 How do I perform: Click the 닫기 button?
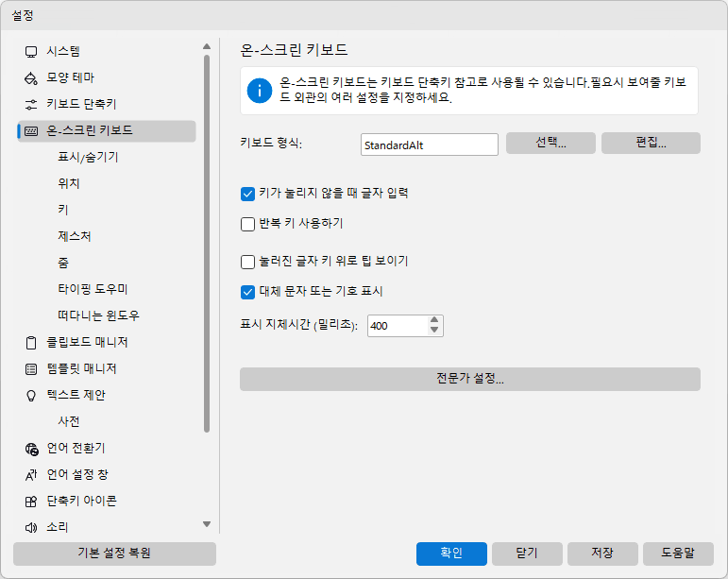pos(527,553)
